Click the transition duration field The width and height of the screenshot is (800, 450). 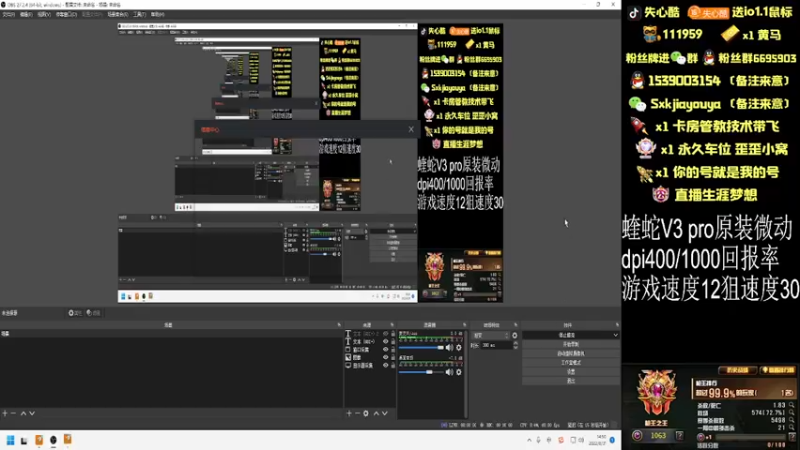497,345
